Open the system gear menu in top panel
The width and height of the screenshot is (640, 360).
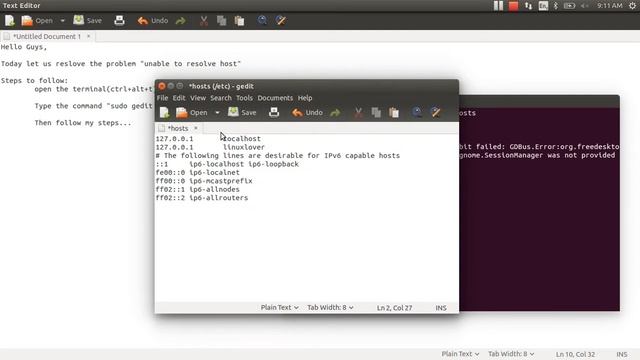(x=632, y=6)
